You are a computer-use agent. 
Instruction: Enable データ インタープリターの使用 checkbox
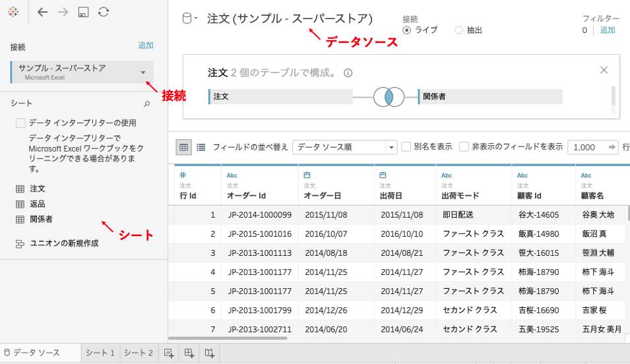pos(20,123)
